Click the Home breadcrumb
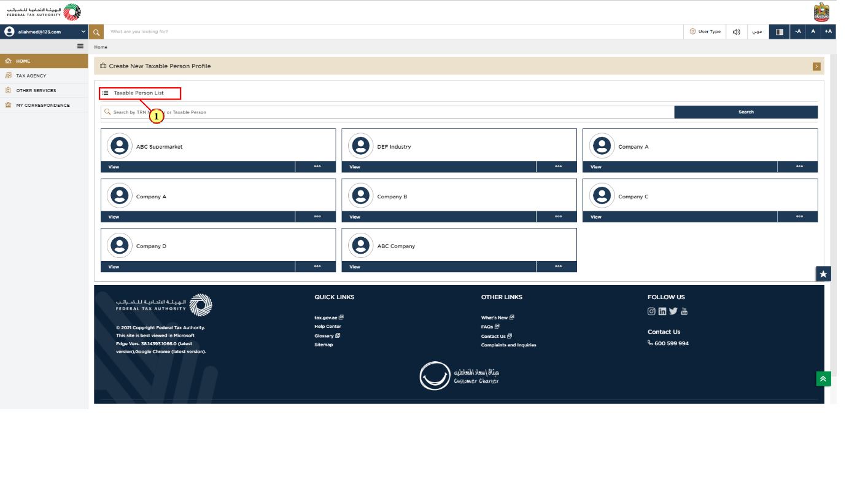 point(101,47)
